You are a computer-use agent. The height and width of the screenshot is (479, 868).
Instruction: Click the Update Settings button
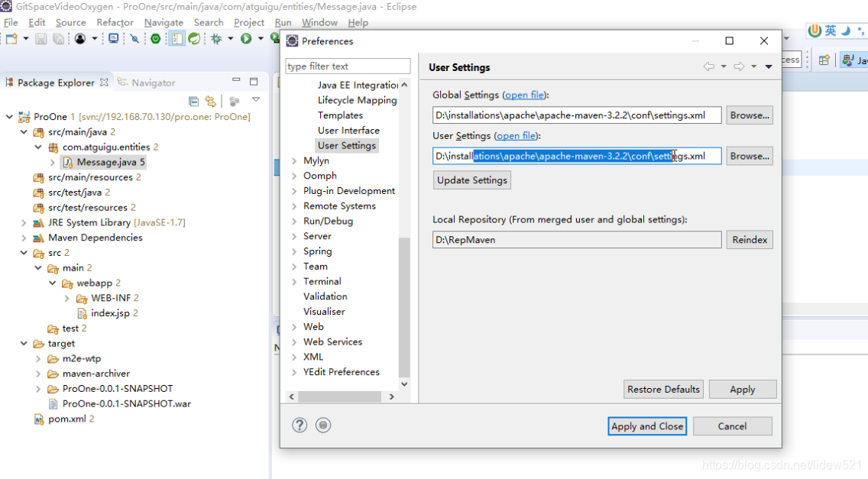coord(471,180)
